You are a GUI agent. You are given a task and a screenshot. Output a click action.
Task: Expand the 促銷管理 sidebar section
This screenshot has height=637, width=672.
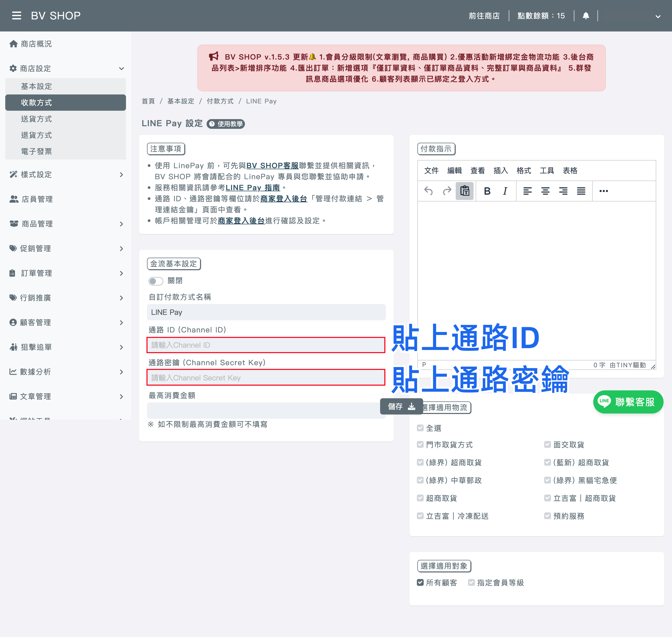point(66,248)
